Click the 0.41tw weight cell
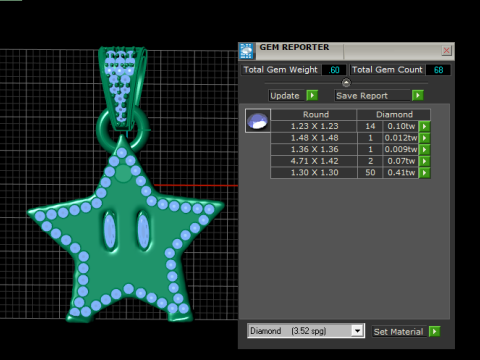 (401, 173)
